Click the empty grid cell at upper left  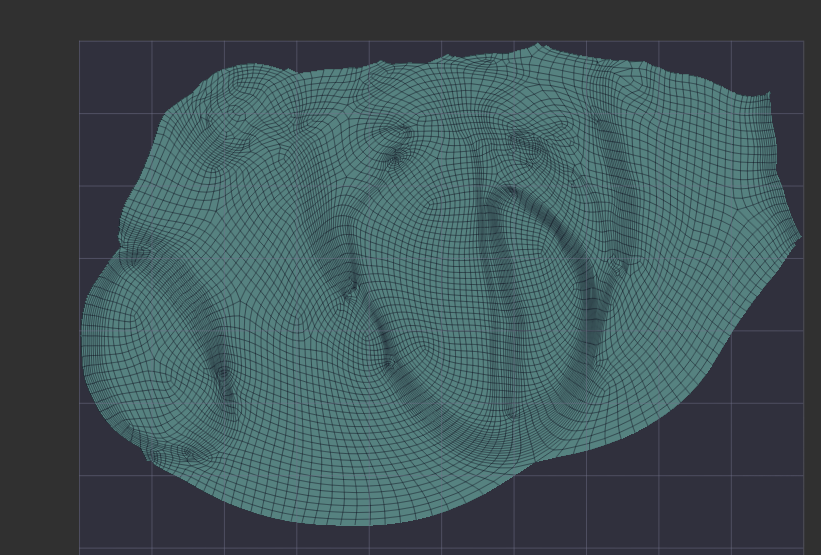pyautogui.click(x=115, y=77)
